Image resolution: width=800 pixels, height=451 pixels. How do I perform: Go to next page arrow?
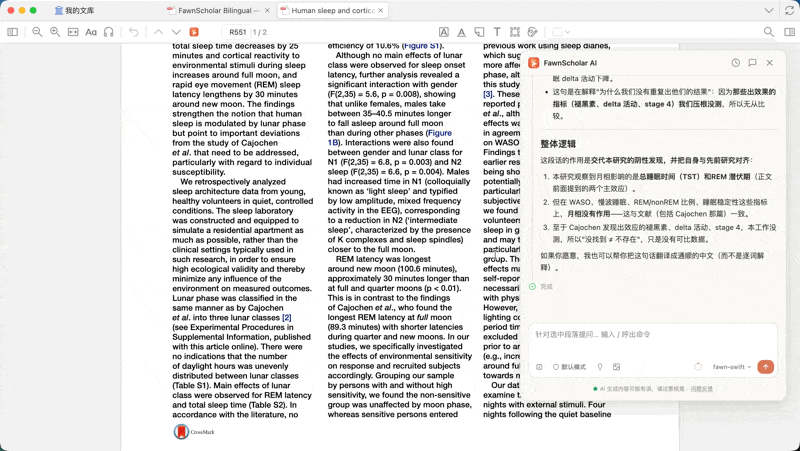tap(176, 32)
